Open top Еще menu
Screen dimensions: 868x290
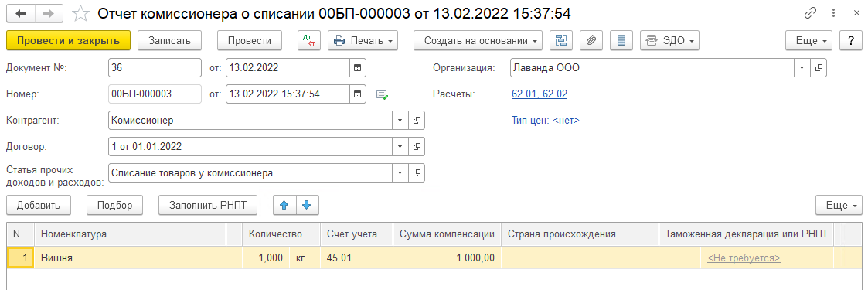809,40
